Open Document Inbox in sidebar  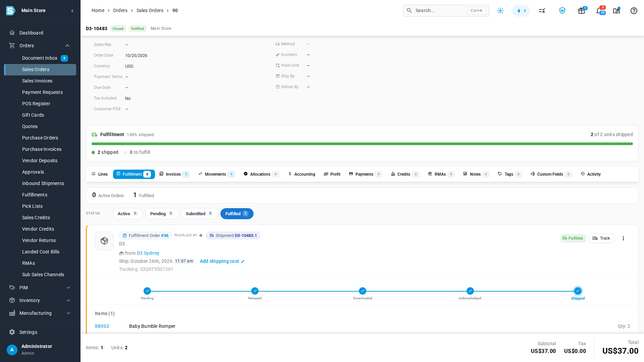pos(40,58)
